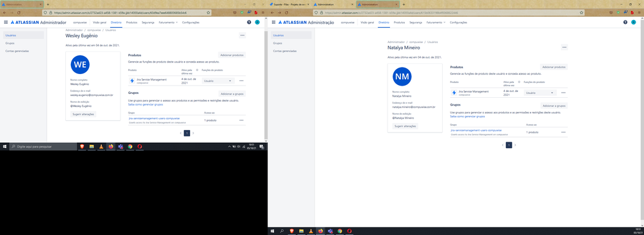Click Firefox icon in left taskbar

click(x=111, y=146)
